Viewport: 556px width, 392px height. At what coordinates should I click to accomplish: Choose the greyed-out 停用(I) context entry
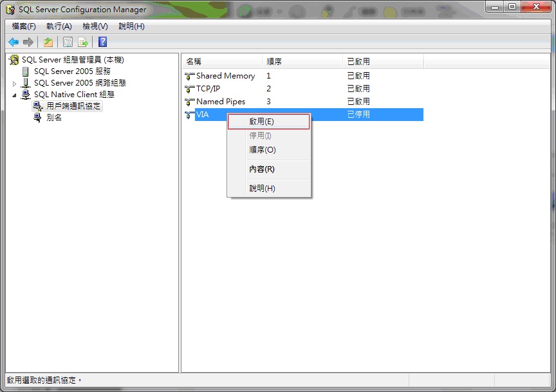(269, 136)
